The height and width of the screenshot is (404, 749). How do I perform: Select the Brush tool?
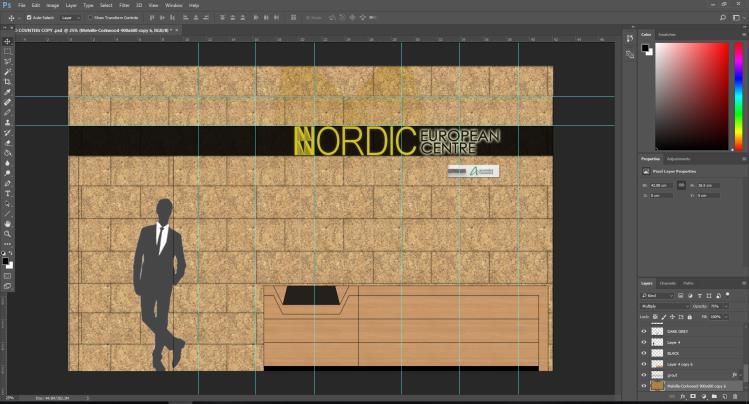tap(7, 112)
